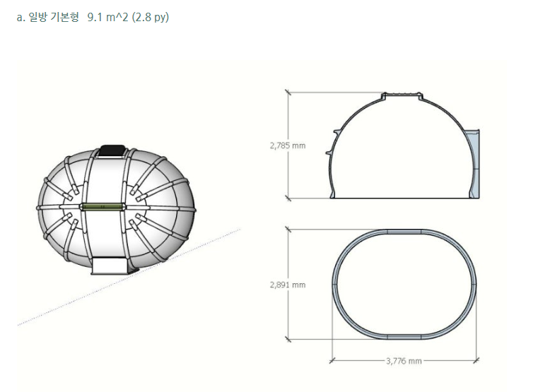Select the 3D dome rendering image
This screenshot has width=538, height=392.
pyautogui.click(x=116, y=210)
